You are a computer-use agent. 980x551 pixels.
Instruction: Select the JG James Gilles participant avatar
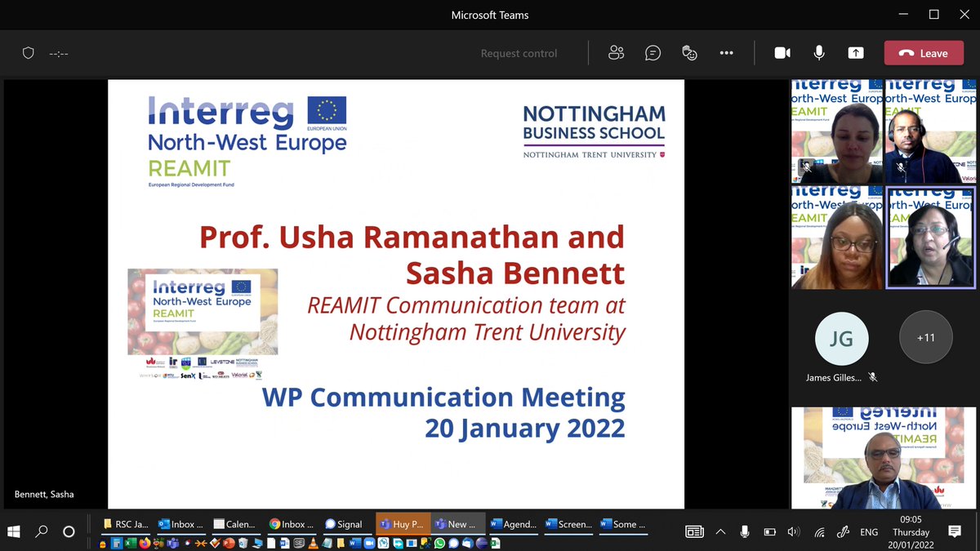[841, 337]
